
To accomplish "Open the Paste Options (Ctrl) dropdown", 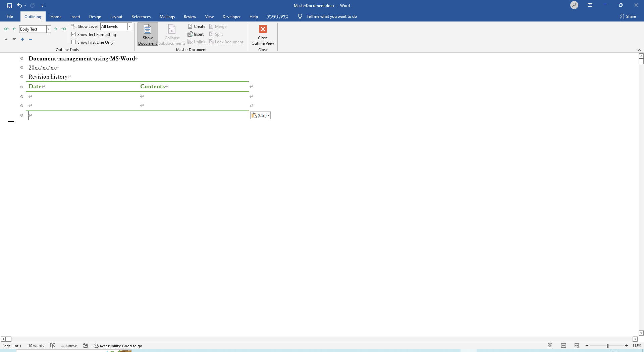I will click(x=260, y=116).
